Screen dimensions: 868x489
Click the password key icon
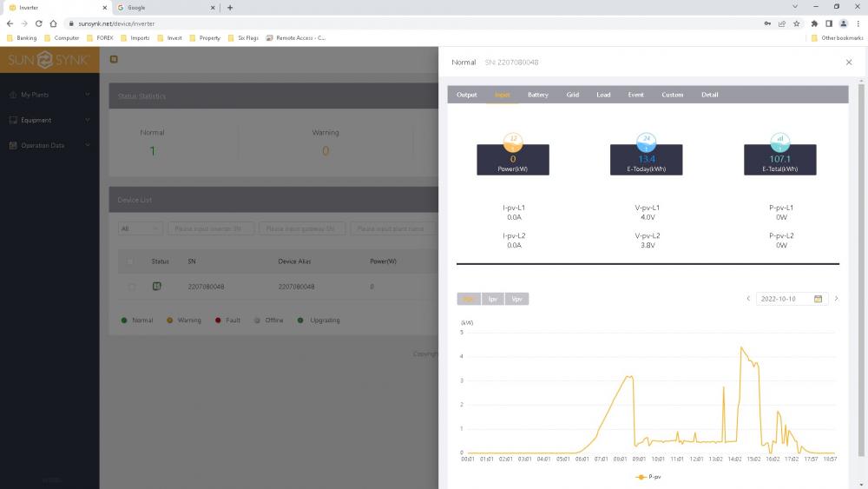coord(767,23)
